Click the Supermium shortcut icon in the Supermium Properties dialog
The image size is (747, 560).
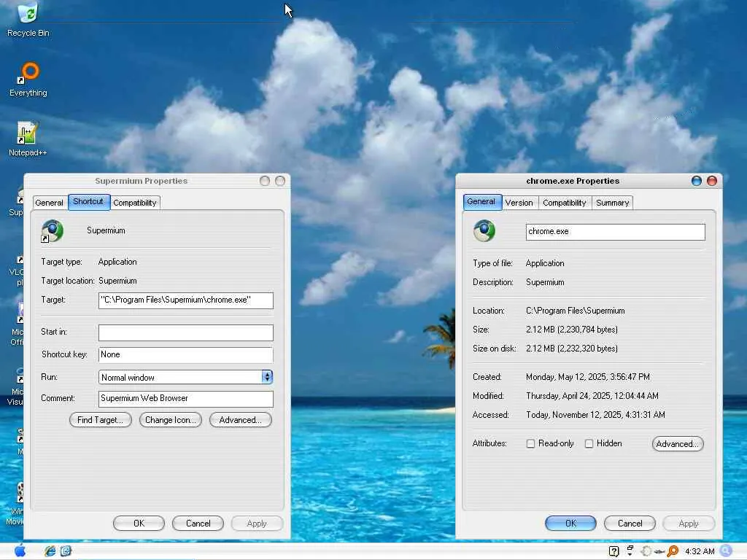(52, 231)
